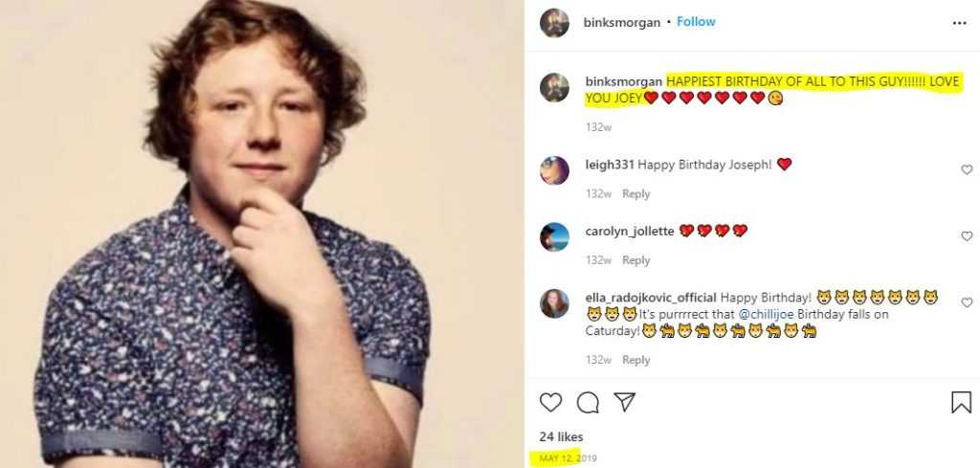Like the post with heart icon
980x468 pixels.
tap(551, 402)
